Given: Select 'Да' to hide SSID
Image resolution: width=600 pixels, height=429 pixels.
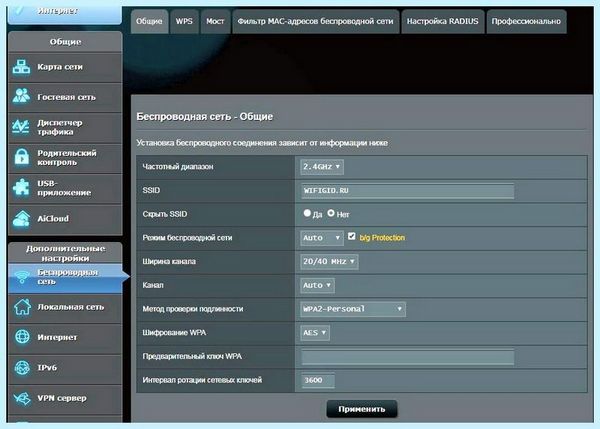Looking at the screenshot, I should point(307,213).
